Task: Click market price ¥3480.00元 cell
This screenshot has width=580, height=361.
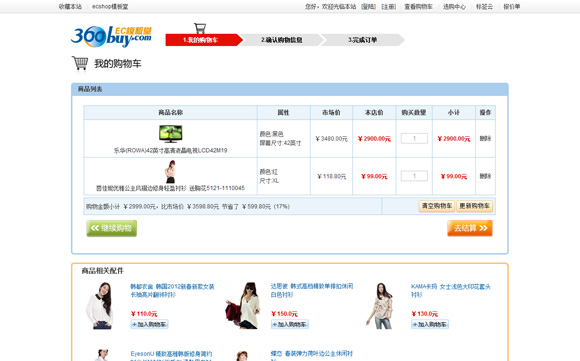Action: click(x=331, y=139)
